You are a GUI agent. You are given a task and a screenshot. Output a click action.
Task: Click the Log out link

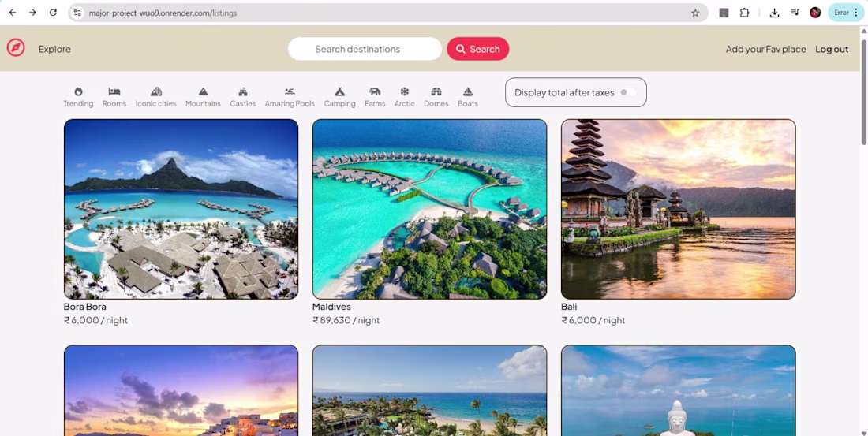click(x=832, y=49)
